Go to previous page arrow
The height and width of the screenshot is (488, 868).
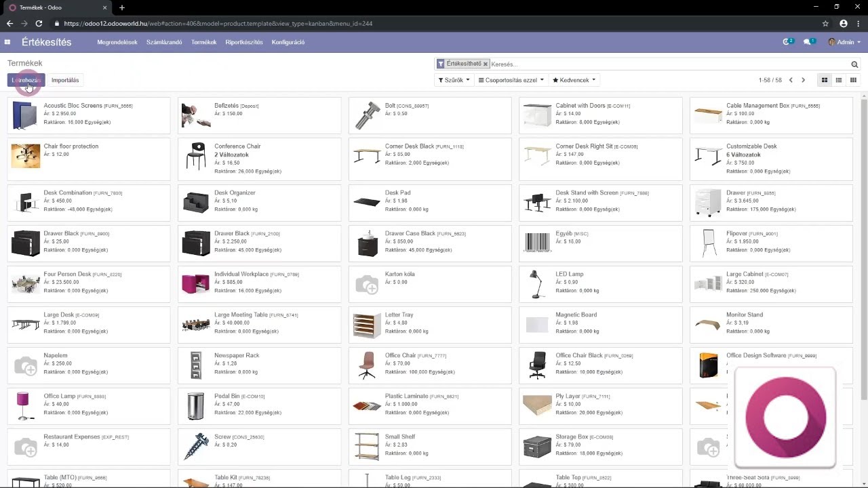(791, 80)
